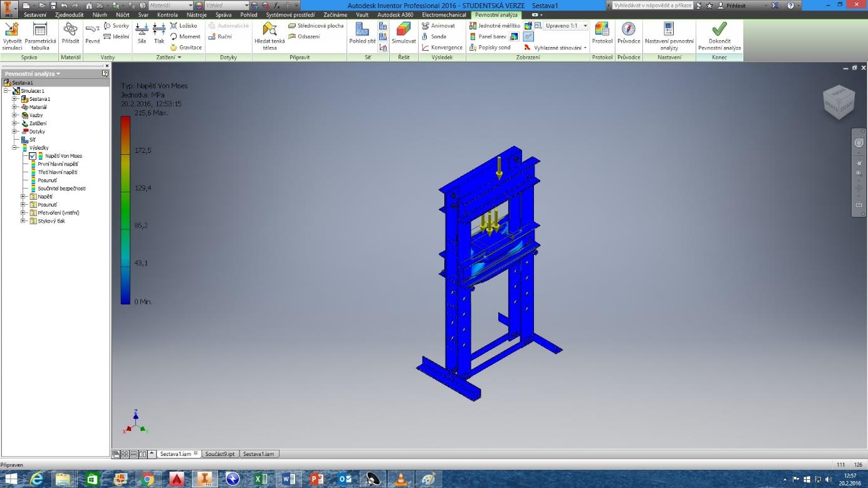Screen dimensions: 868x488
Task: Add Gravitace load
Action: pyautogui.click(x=186, y=47)
